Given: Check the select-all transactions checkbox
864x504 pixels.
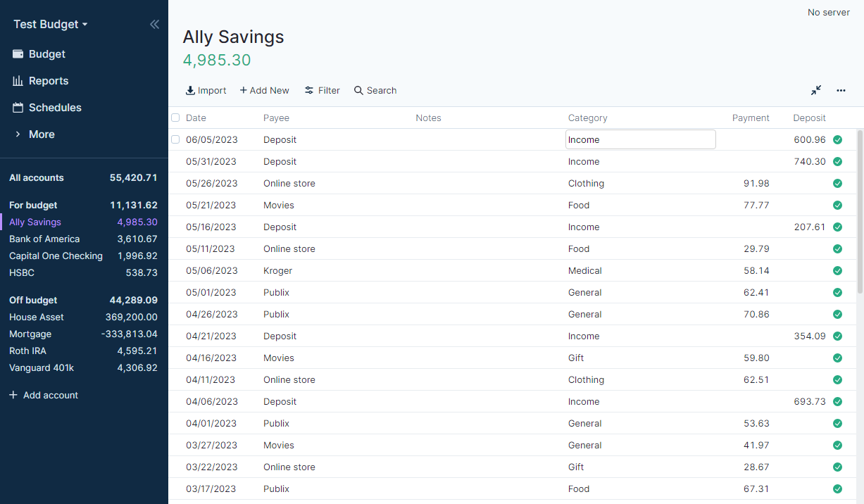Looking at the screenshot, I should point(175,118).
